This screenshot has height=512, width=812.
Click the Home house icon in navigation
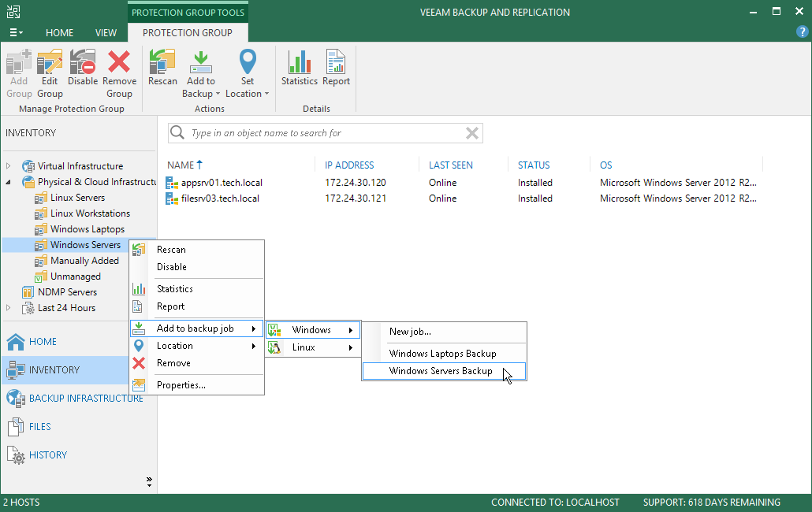coord(16,341)
